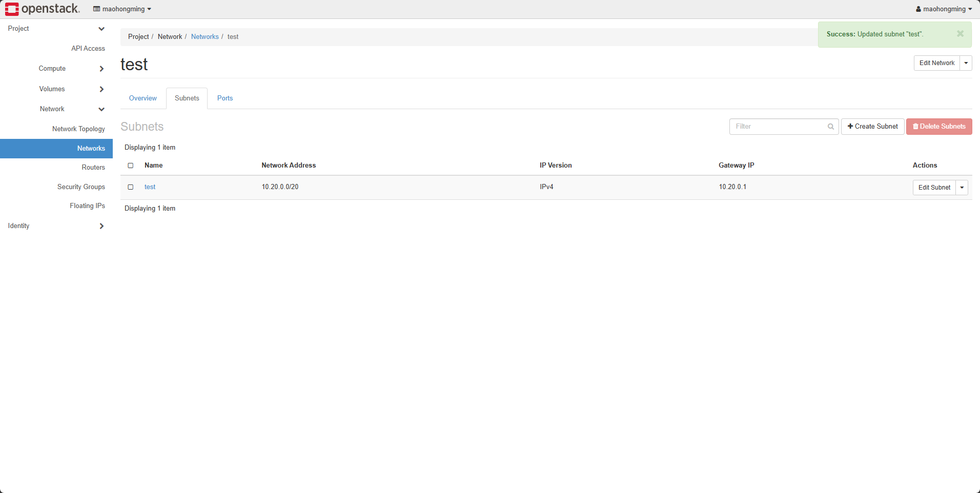The width and height of the screenshot is (980, 493).
Task: Open the maohongming user menu
Action: (944, 9)
